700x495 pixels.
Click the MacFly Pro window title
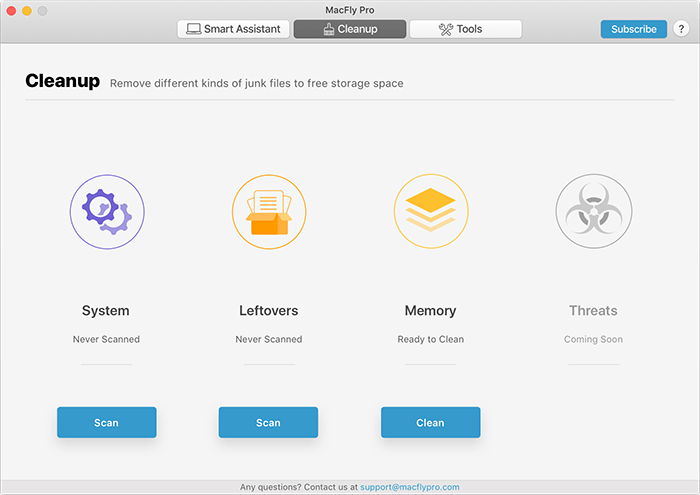pyautogui.click(x=350, y=10)
